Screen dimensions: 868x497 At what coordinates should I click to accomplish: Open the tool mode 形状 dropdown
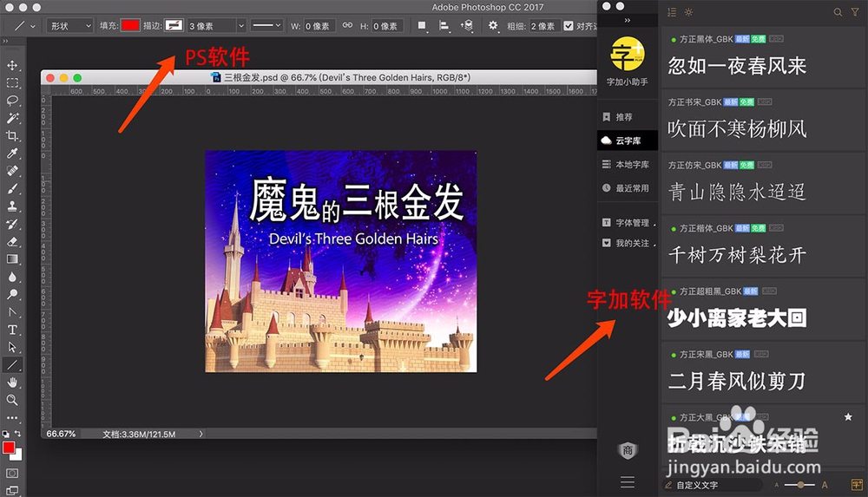coord(70,25)
